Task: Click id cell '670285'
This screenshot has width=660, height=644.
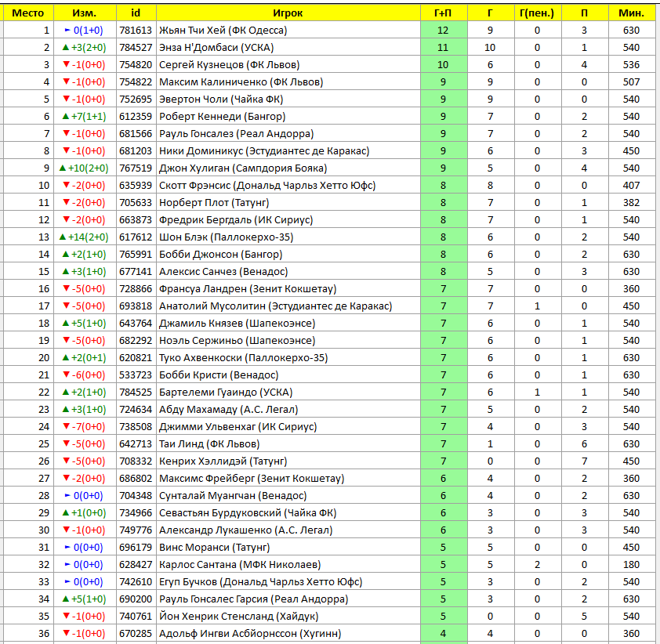Action: tap(136, 634)
